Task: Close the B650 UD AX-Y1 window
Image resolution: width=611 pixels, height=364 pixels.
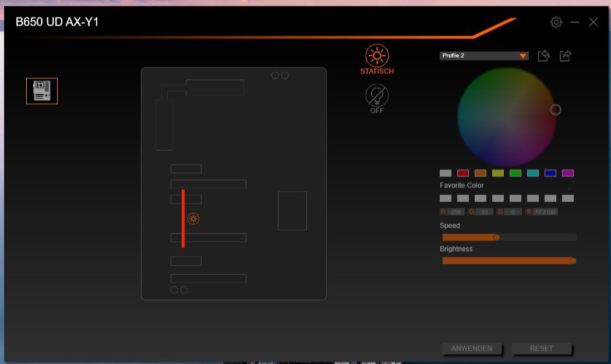Action: 593,22
